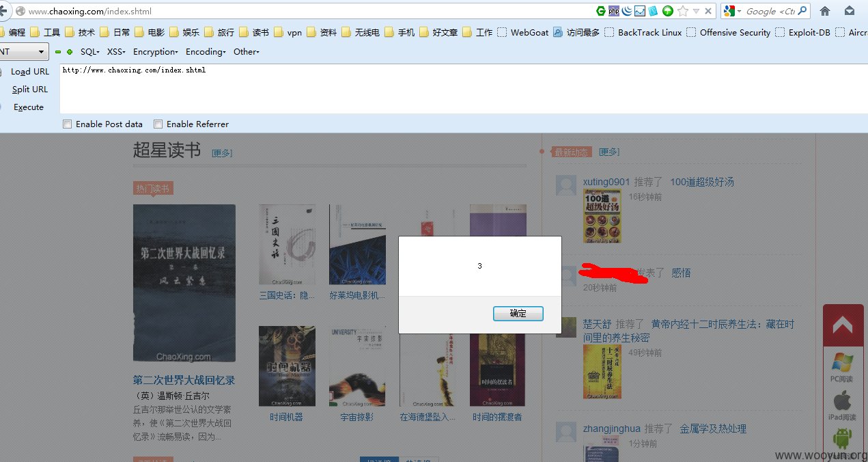Open the 访问最多 bookmark

(x=576, y=32)
